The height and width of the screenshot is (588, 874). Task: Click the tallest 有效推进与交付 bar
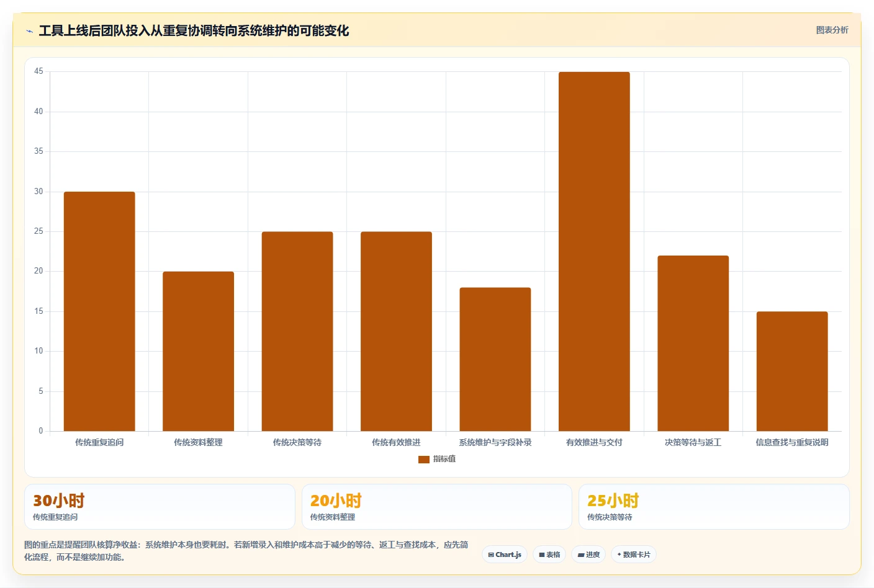click(594, 251)
